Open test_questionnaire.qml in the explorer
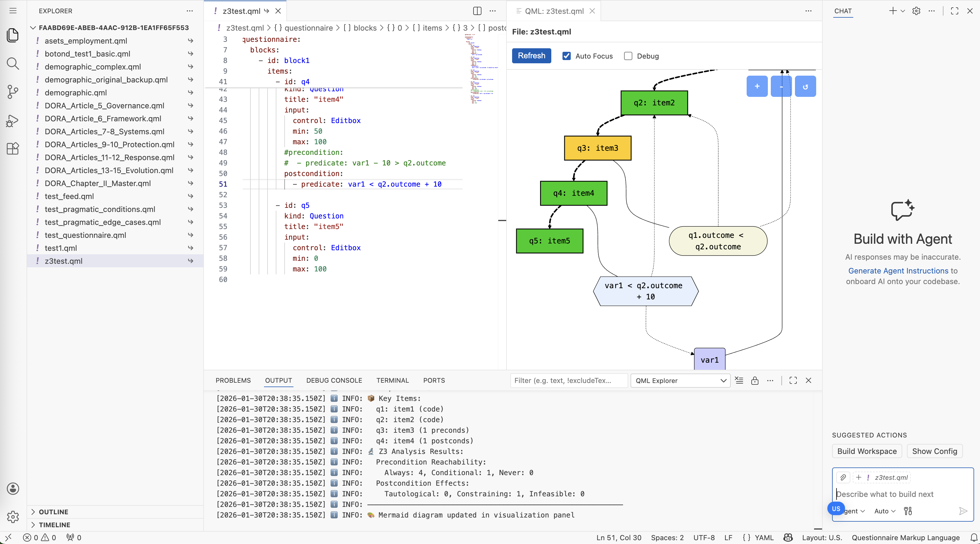The image size is (980, 544). 85,235
